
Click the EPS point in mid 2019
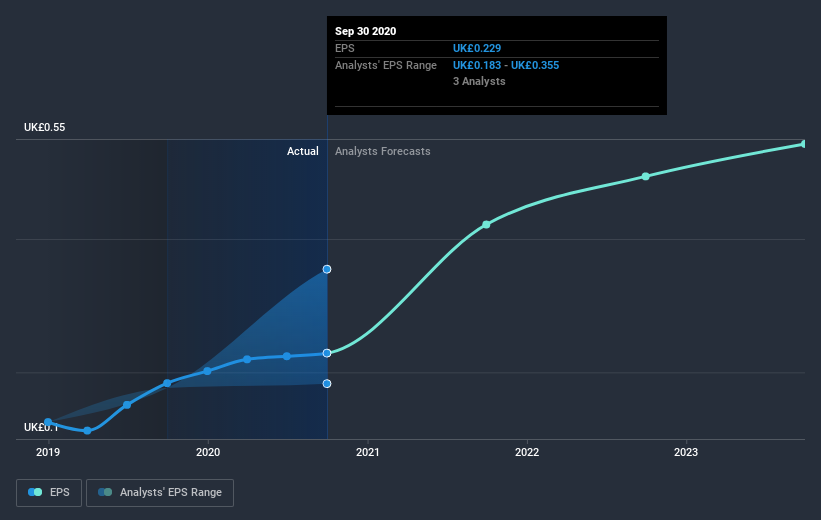click(127, 405)
